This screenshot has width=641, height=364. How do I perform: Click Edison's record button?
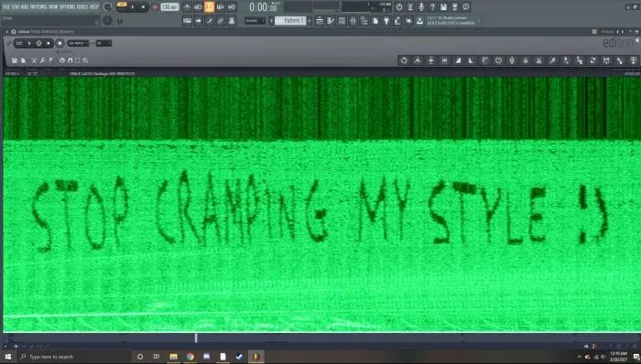click(60, 43)
